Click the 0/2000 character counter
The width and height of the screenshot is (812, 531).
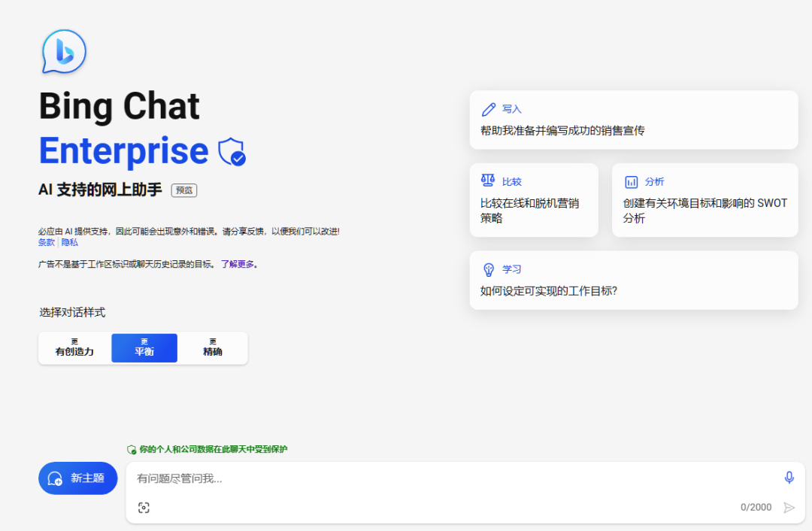pyautogui.click(x=757, y=507)
